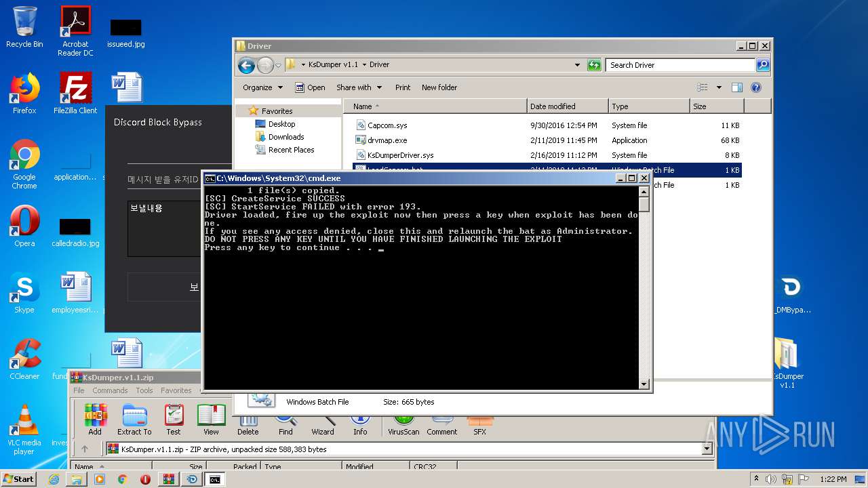Go back in Driver explorer window
The width and height of the screenshot is (868, 488).
tap(246, 65)
